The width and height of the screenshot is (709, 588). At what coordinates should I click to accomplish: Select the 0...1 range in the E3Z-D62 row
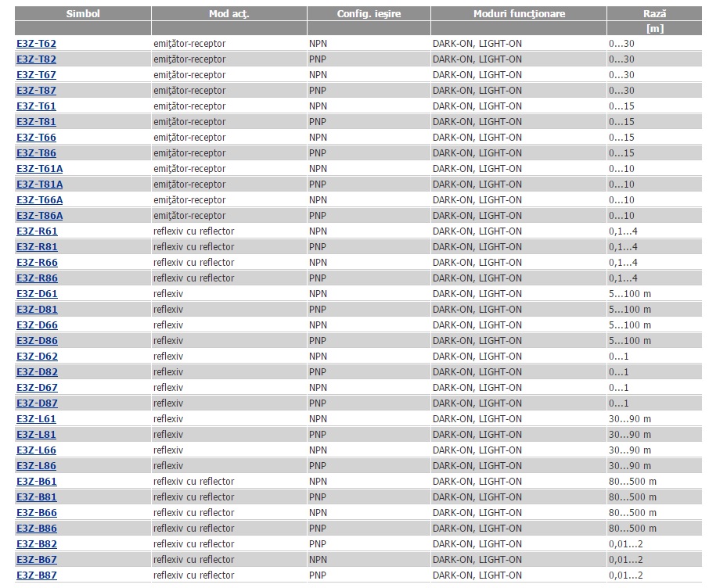(x=618, y=357)
